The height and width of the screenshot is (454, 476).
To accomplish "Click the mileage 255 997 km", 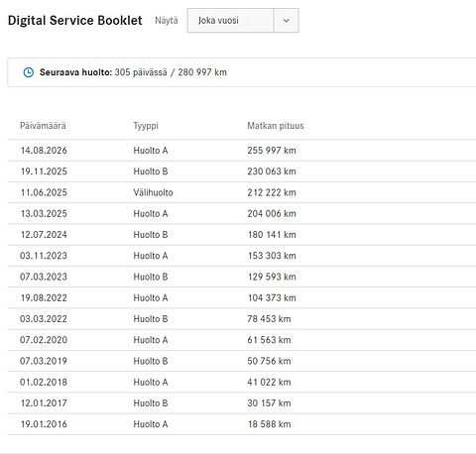I will click(272, 151).
